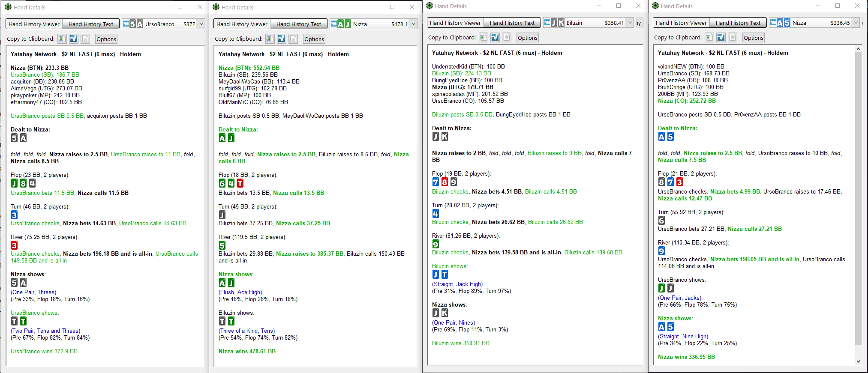This screenshot has height=373, width=868.
Task: Click 'Nizza (BTN): 552.54 BB' player line
Action: [x=249, y=68]
